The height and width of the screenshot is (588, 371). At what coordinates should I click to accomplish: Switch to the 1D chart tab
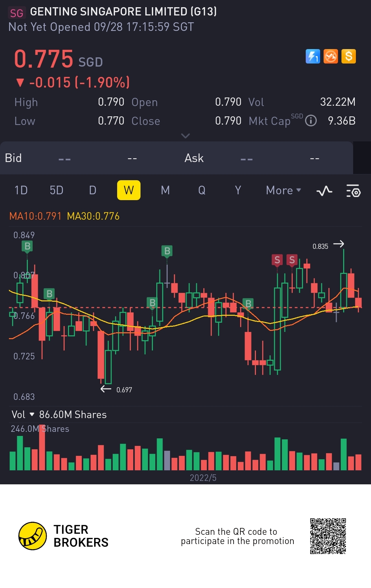(21, 190)
